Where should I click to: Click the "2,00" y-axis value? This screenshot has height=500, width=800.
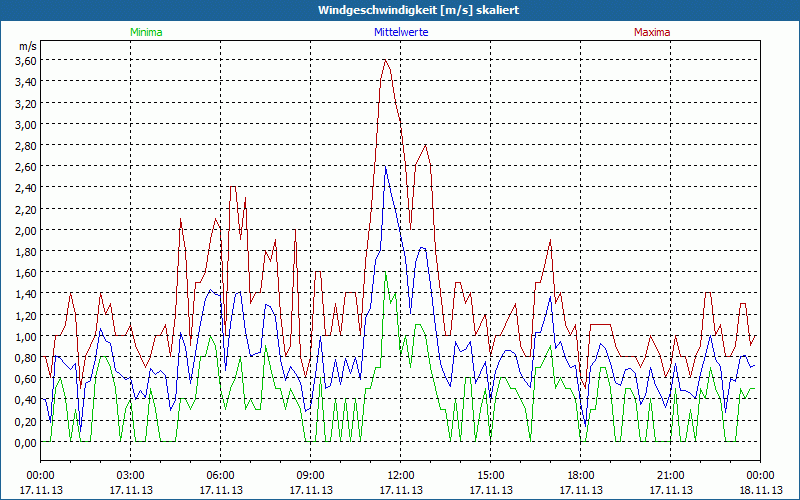point(26,230)
